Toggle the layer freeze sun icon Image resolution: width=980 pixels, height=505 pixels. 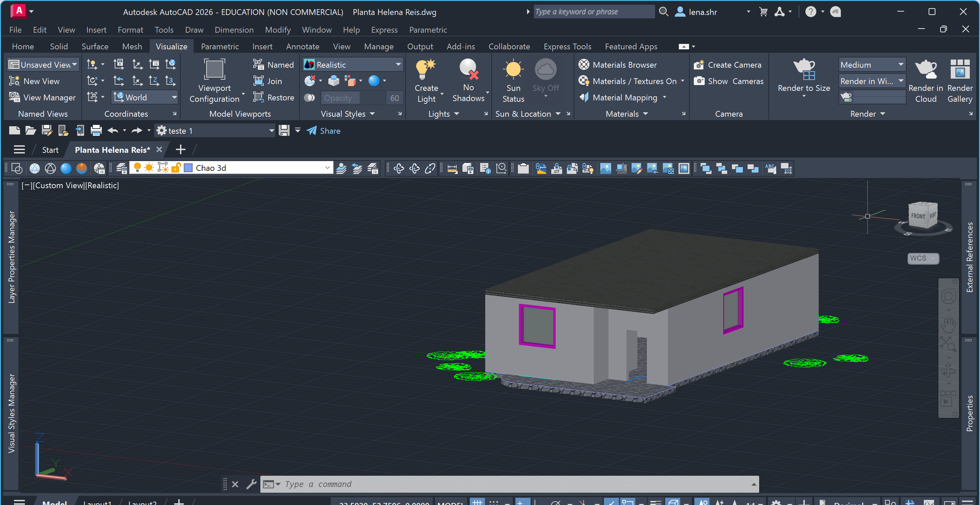[149, 168]
